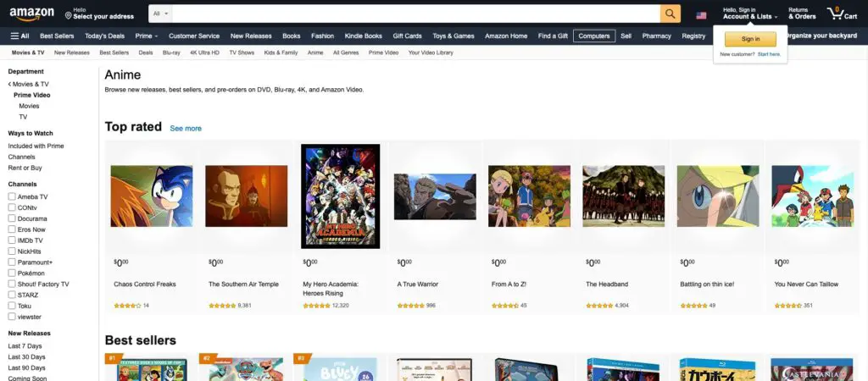This screenshot has width=868, height=381.
Task: Check the IMDb TV channel box
Action: coord(12,240)
